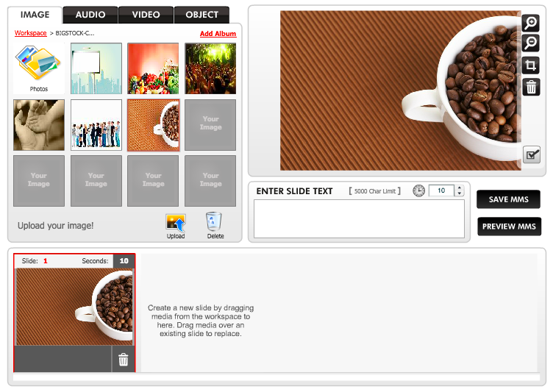Click the 5000 Char Limit label
Viewport: 553px width, 392px height.
[x=374, y=191]
